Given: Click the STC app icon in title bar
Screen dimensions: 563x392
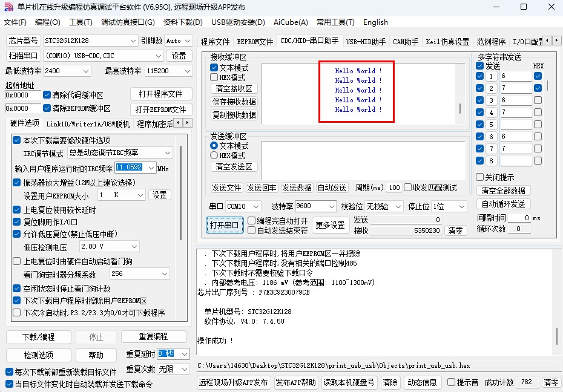Looking at the screenshot, I should [x=8, y=7].
